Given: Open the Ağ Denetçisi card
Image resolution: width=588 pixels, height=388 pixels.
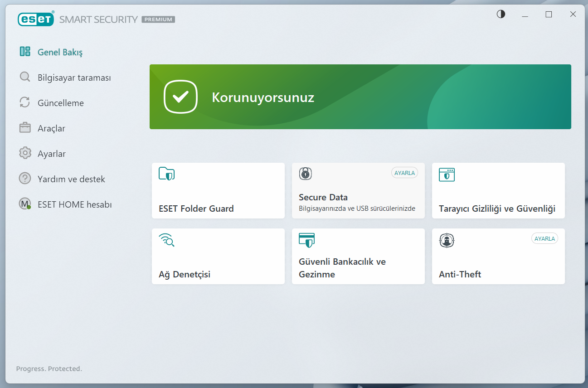Looking at the screenshot, I should coord(218,257).
